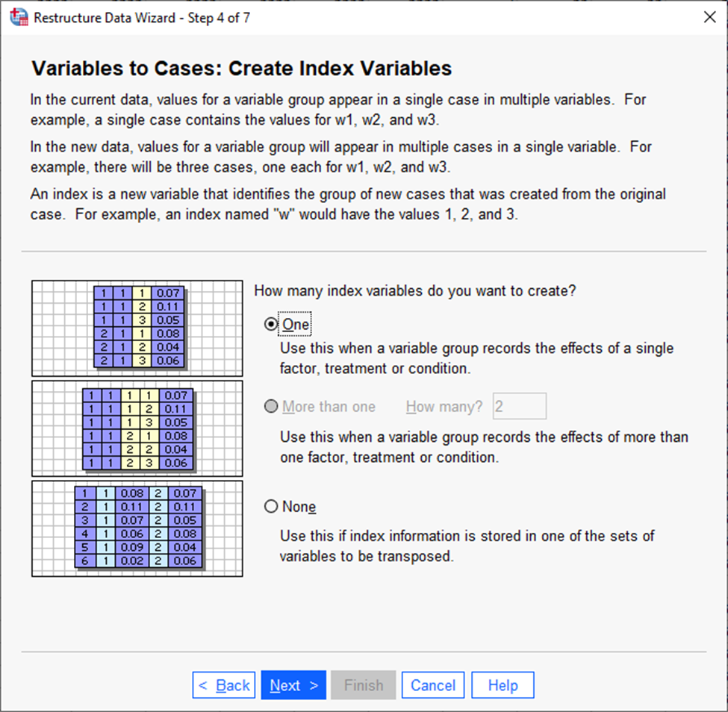This screenshot has height=712, width=728.
Task: Click the "One" option label text
Action: click(x=295, y=324)
